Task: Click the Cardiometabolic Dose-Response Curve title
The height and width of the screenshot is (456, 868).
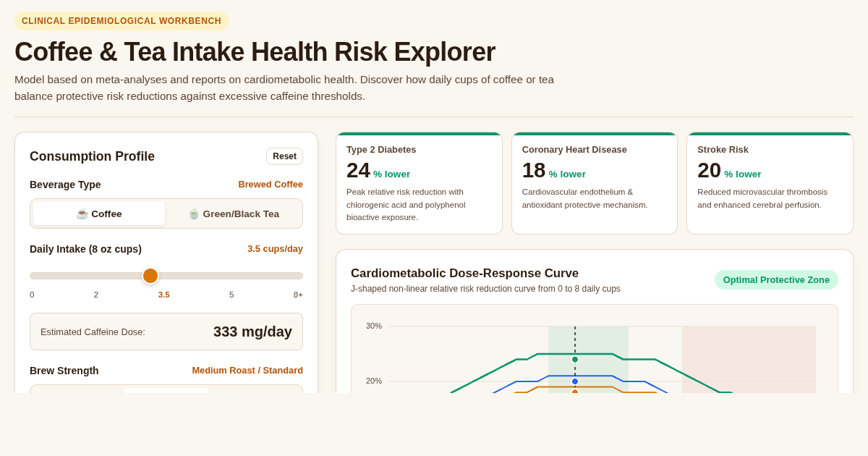Action: tap(464, 274)
